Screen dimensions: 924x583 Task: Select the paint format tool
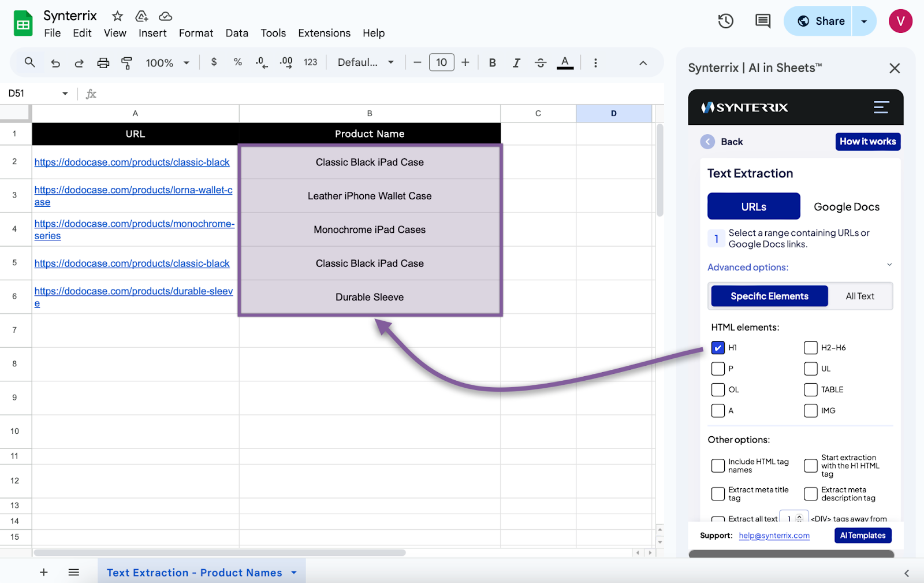pos(126,63)
